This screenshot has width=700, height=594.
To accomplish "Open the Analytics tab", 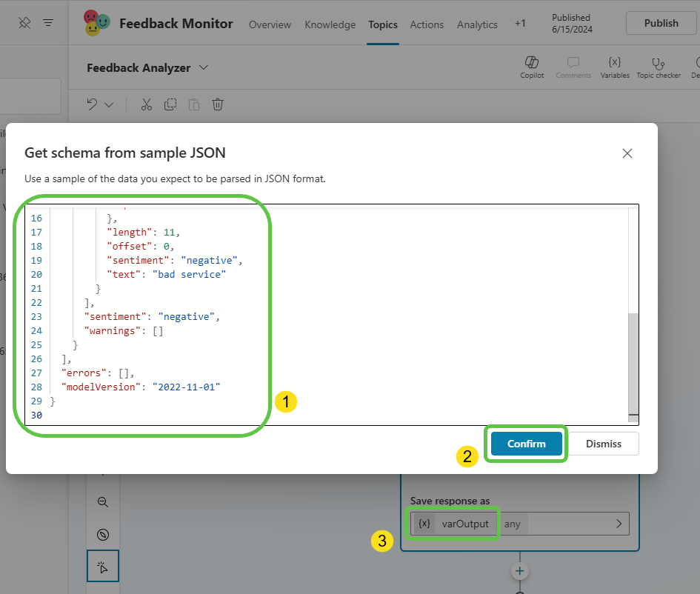I will tap(477, 24).
